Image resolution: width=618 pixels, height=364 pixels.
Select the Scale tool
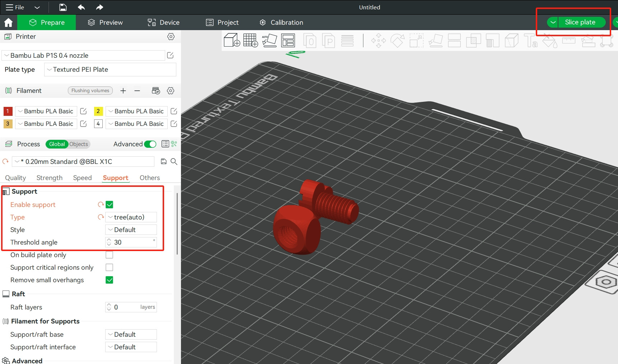point(417,40)
